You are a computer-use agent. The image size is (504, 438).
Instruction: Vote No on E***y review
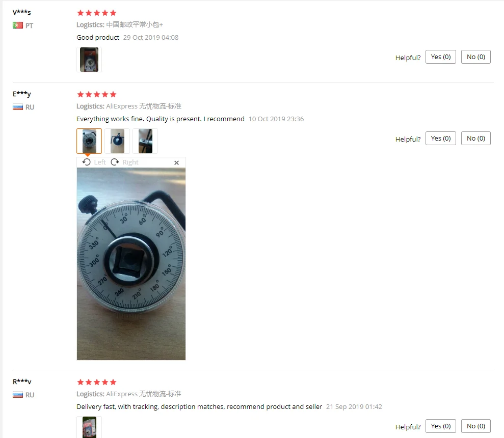pos(475,138)
